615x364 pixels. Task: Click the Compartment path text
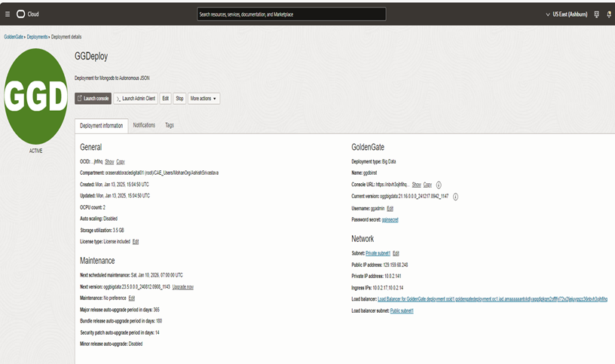(x=162, y=173)
